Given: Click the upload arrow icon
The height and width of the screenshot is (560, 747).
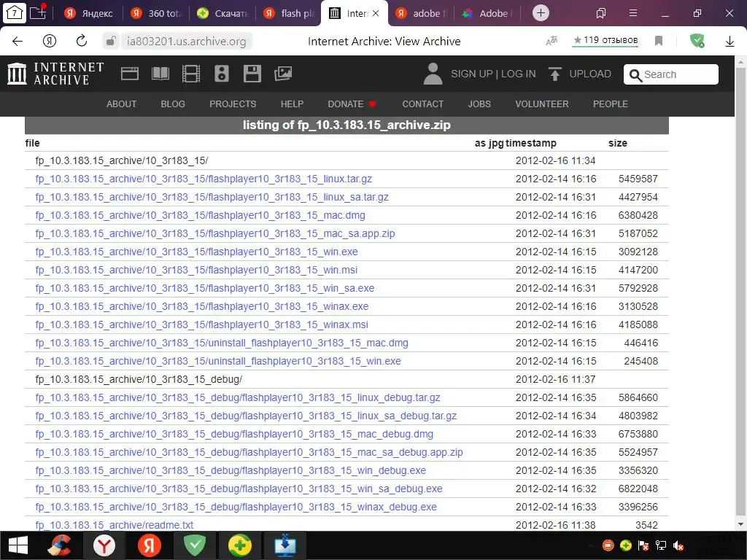Looking at the screenshot, I should click(554, 74).
